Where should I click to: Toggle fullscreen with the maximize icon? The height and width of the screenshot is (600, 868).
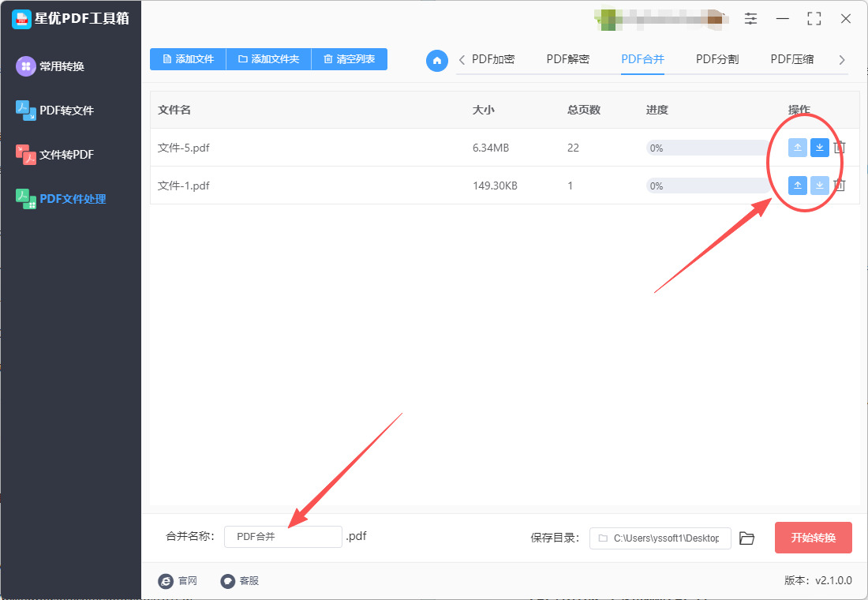tap(814, 19)
